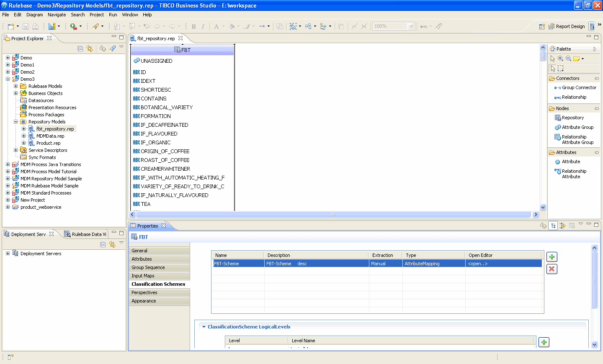Select the MDM Process Model Tutorial project

point(49,172)
